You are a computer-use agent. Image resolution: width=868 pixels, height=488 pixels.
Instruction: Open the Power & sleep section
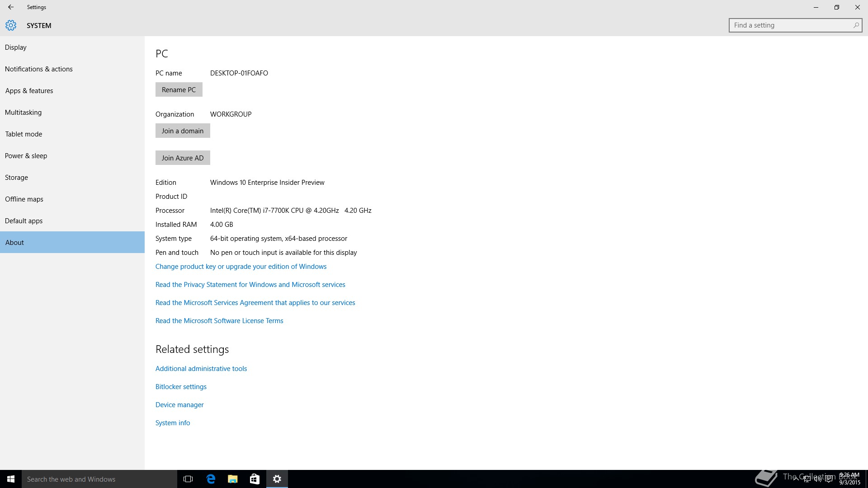pyautogui.click(x=26, y=156)
